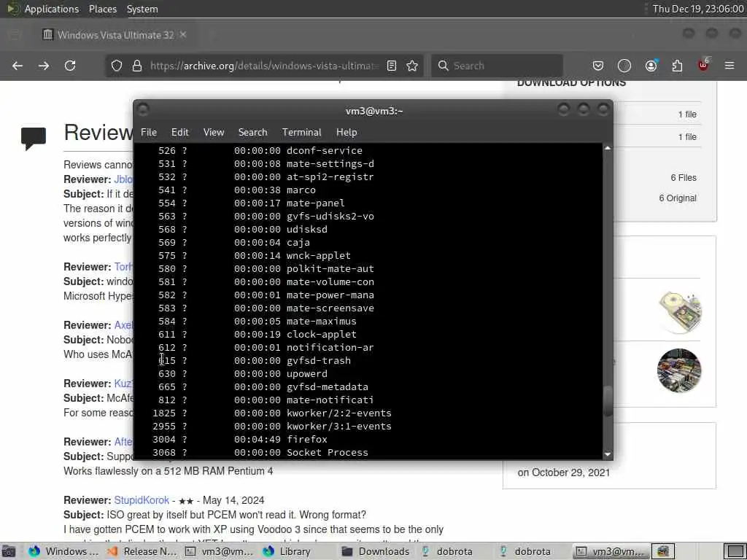
Task: Open the Firefox account icon
Action: (651, 66)
